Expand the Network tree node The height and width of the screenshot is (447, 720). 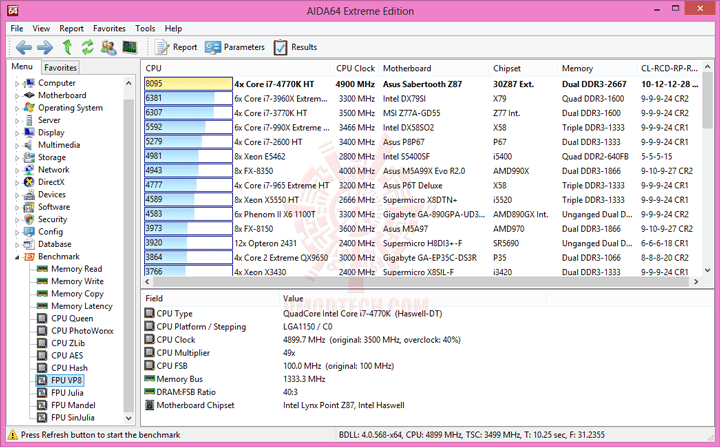[17, 170]
